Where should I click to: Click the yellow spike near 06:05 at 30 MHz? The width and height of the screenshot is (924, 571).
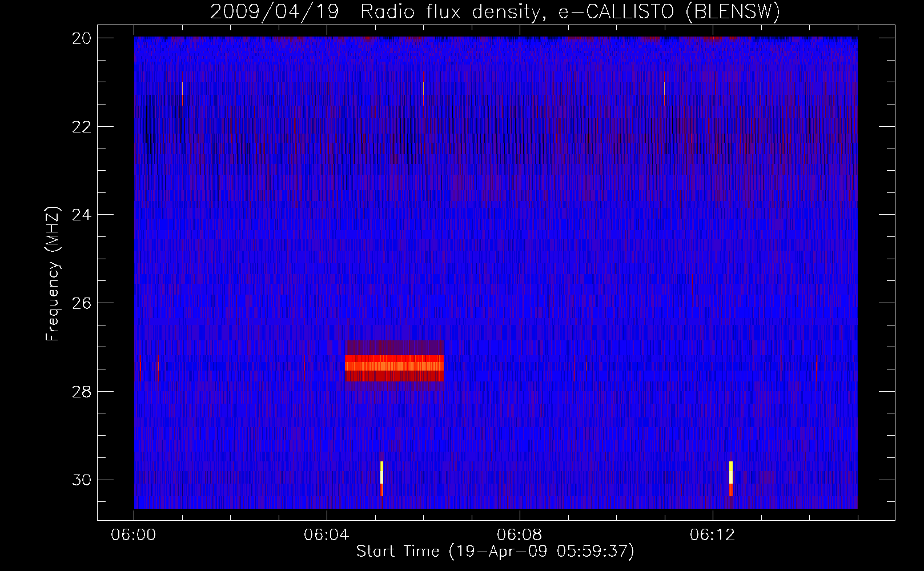pos(381,478)
